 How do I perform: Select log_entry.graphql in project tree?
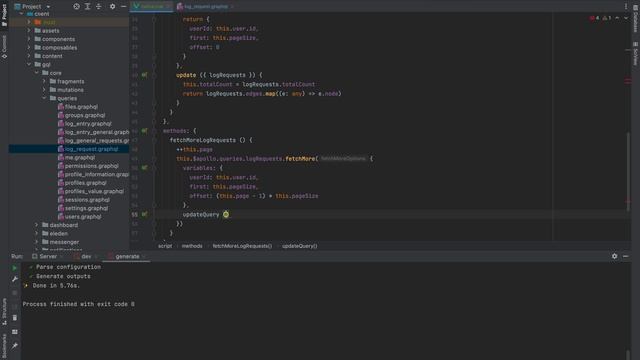click(x=88, y=124)
